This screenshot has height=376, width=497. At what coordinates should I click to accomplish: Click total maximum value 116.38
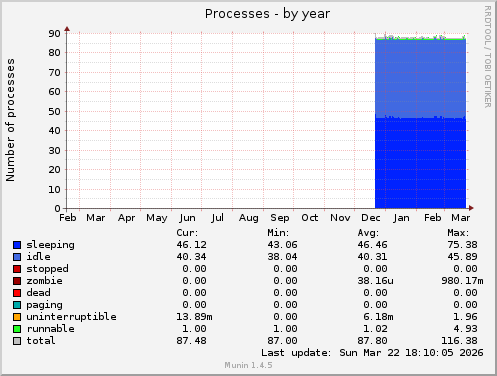click(460, 341)
